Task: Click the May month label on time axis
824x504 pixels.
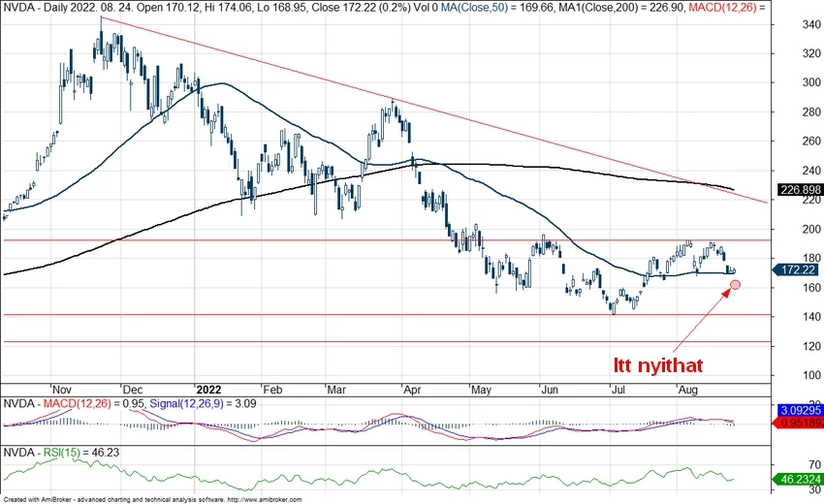Action: [481, 390]
